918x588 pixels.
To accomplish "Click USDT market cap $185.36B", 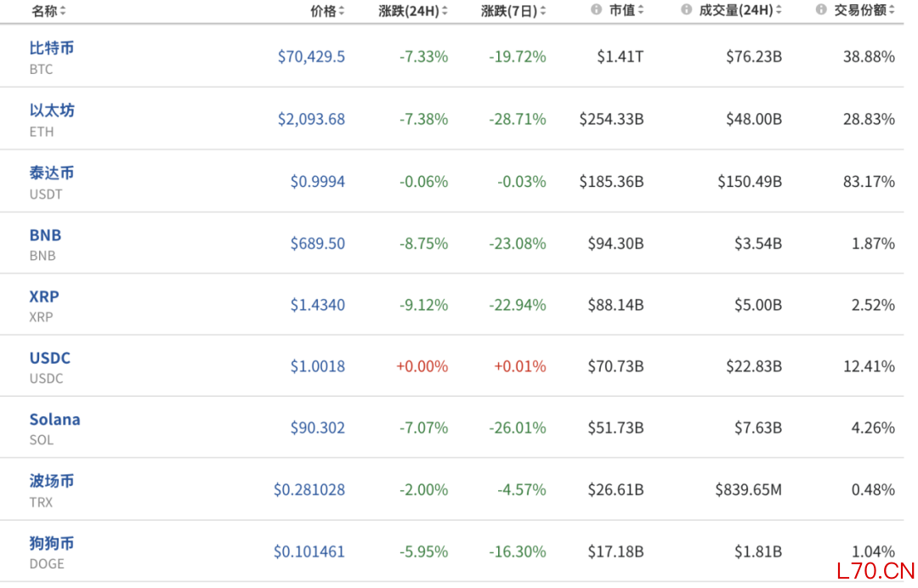I will click(x=611, y=182).
